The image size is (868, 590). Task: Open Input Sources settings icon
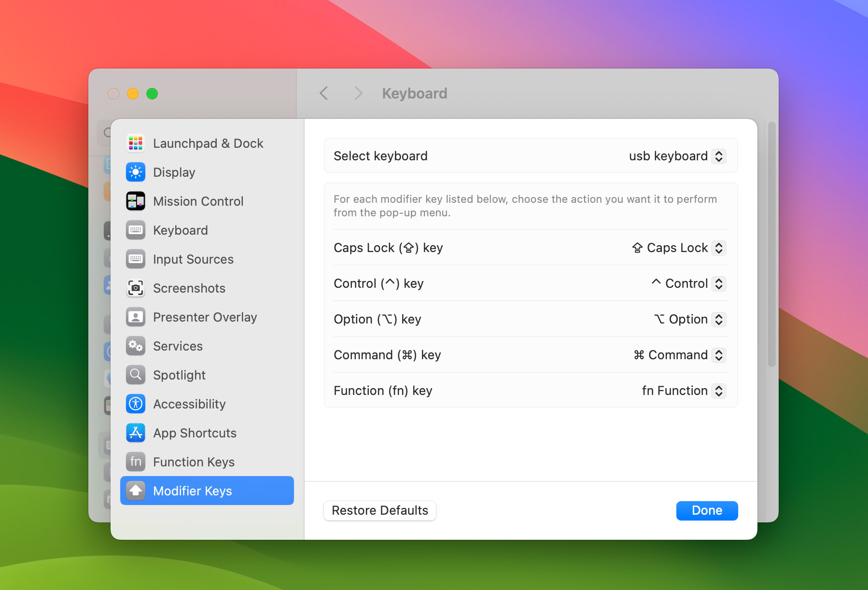(x=136, y=259)
